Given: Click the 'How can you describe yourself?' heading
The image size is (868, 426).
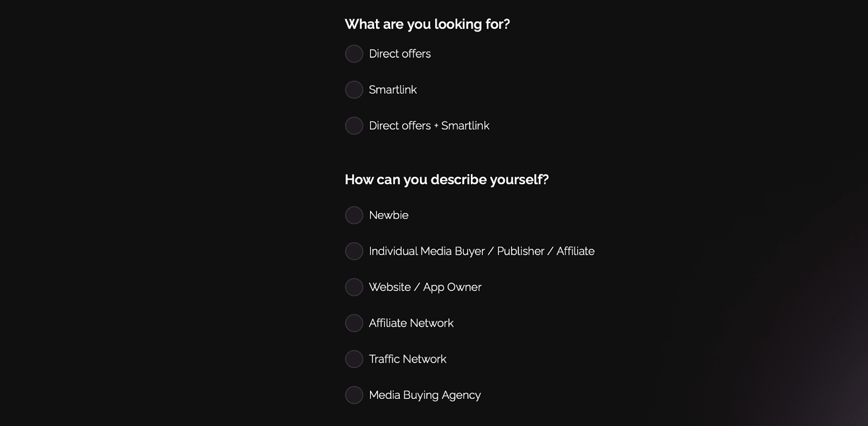Looking at the screenshot, I should point(447,179).
